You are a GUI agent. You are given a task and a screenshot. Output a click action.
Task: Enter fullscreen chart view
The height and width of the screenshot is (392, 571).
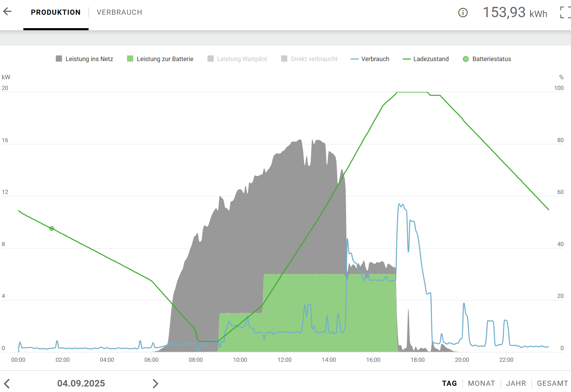click(x=565, y=12)
